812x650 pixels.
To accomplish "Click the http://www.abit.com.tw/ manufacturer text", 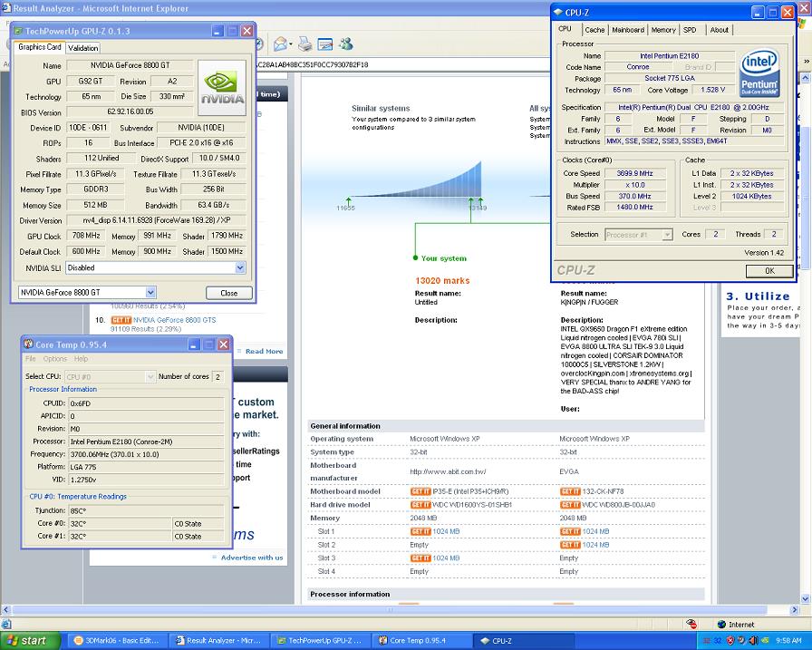I will pyautogui.click(x=448, y=471).
